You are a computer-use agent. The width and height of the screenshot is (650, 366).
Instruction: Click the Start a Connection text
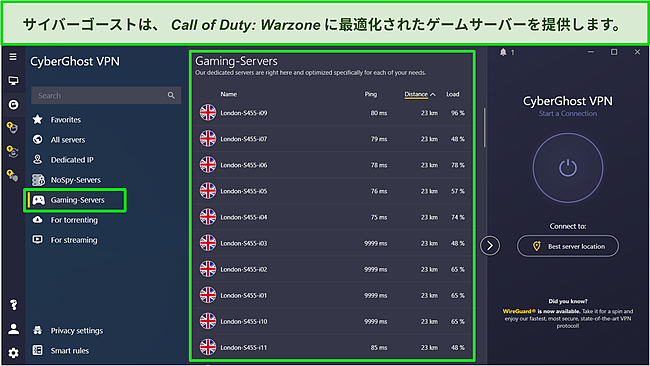click(568, 114)
